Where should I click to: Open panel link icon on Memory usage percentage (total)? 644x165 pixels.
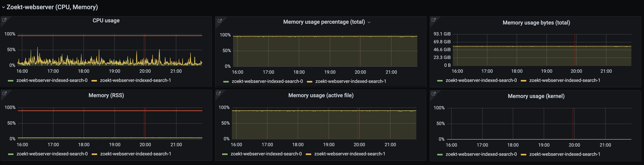220,21
